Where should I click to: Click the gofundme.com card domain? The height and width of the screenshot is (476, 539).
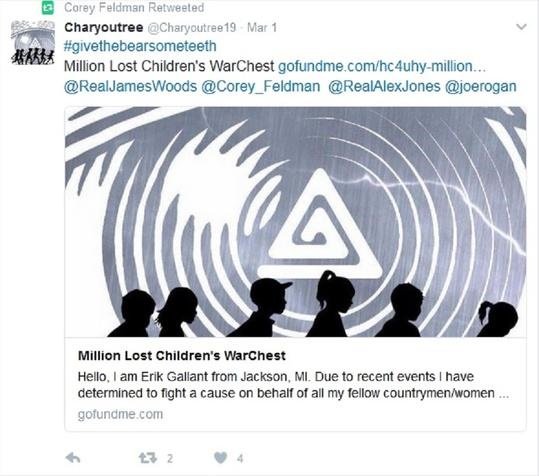(120, 414)
